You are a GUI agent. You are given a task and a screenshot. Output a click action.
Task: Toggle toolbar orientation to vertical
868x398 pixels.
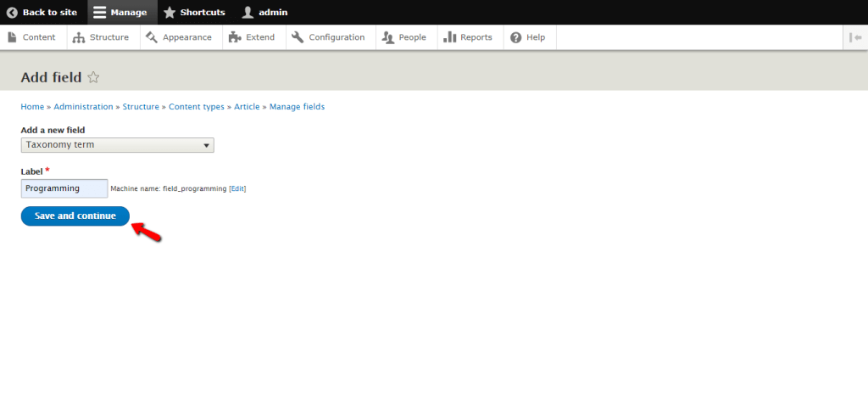click(x=855, y=37)
